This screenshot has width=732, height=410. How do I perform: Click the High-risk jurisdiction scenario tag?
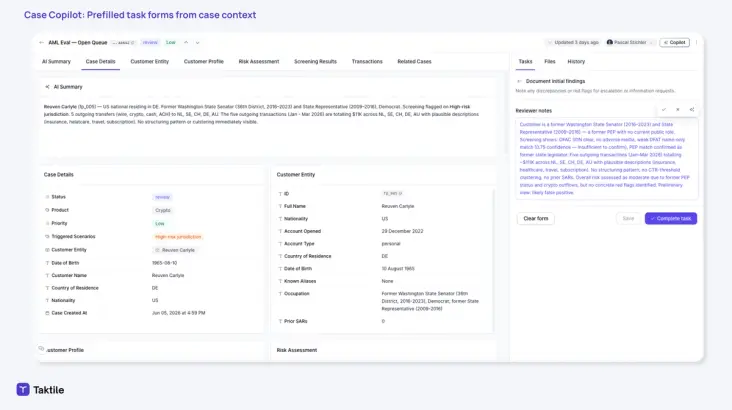coord(178,237)
